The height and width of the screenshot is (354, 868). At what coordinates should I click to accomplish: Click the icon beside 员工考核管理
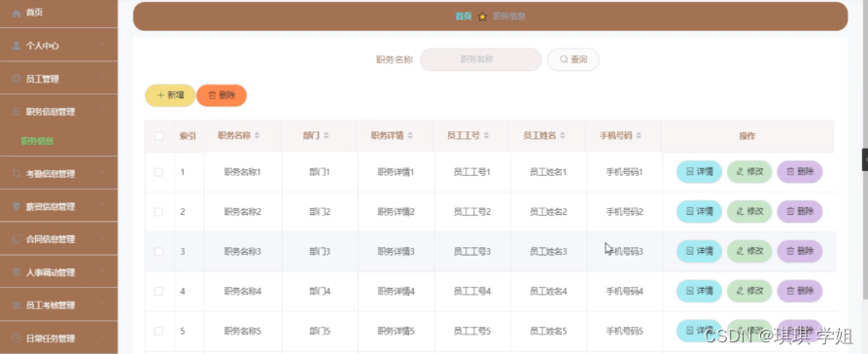point(17,305)
